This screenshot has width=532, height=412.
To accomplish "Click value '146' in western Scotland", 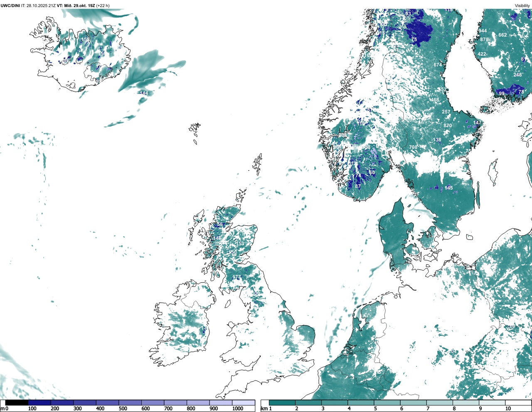I will (x=217, y=238).
